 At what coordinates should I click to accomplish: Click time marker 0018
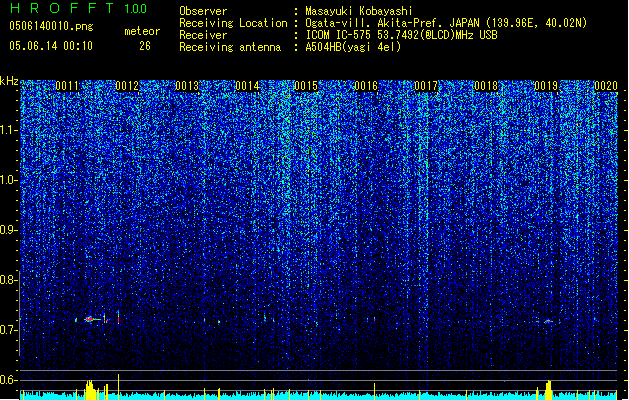click(x=486, y=86)
